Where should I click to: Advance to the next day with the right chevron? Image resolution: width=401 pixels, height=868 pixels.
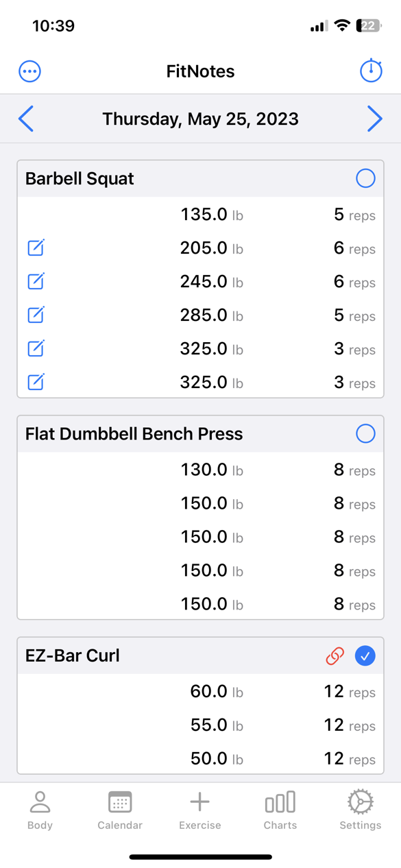coord(375,118)
